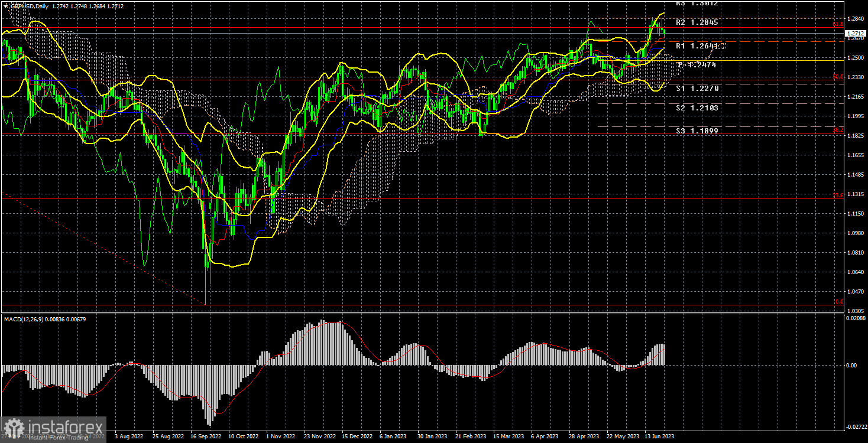This screenshot has width=868, height=443.
Task: Select the R1 1.2641 pivot label
Action: coord(697,45)
